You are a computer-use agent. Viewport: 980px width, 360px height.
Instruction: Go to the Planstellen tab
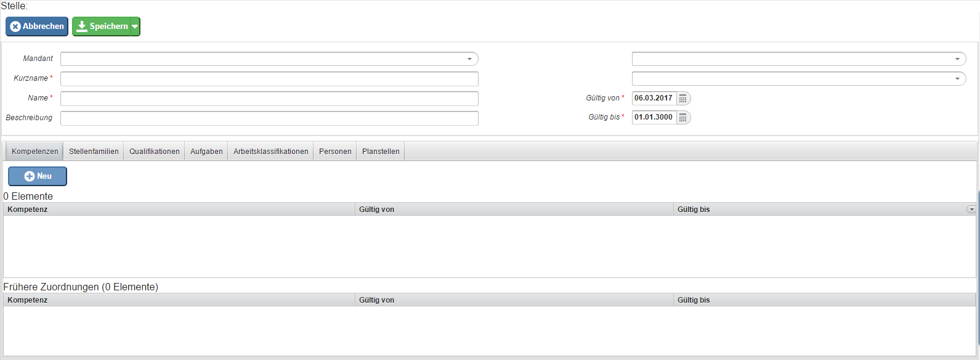click(381, 152)
